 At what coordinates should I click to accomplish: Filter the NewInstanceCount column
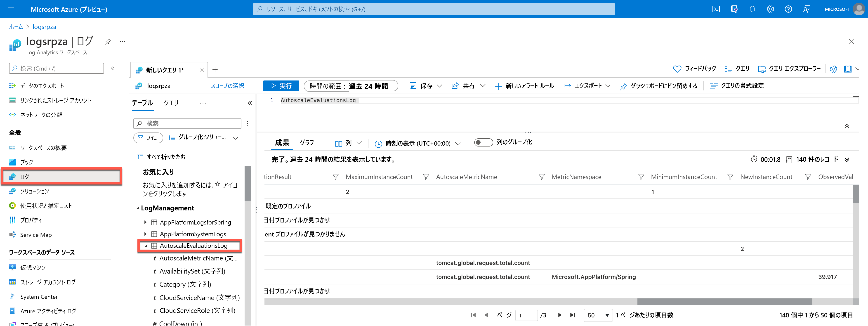click(808, 177)
